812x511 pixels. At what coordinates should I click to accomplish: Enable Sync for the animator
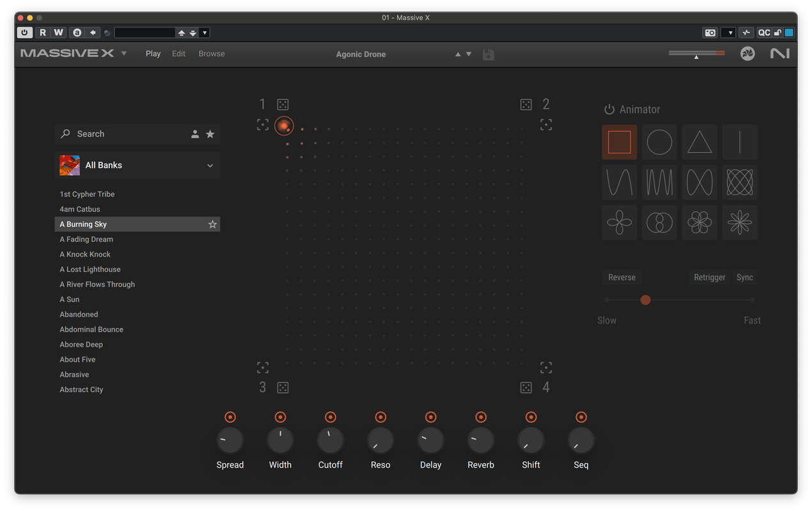[745, 277]
